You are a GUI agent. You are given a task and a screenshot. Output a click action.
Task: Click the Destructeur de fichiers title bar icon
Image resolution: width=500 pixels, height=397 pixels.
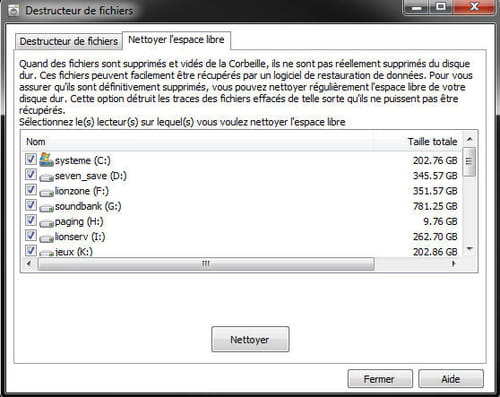13,11
